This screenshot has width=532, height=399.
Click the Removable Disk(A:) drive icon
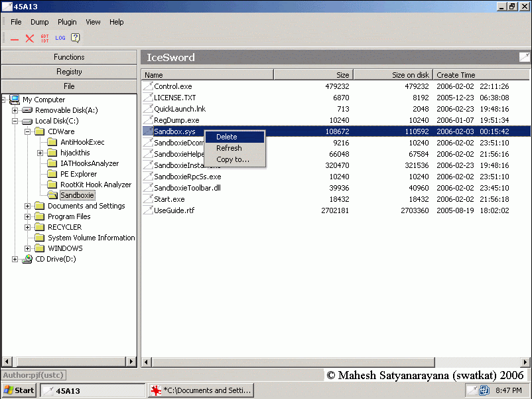coord(27,110)
